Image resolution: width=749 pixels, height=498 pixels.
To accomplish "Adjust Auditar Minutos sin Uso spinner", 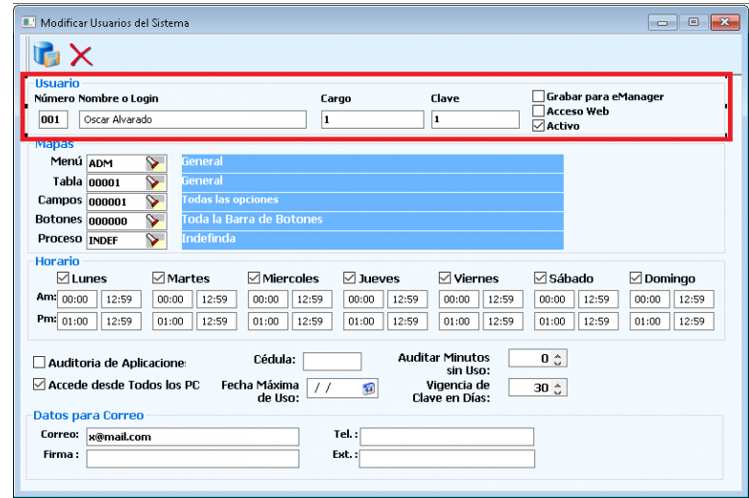I will tap(559, 358).
